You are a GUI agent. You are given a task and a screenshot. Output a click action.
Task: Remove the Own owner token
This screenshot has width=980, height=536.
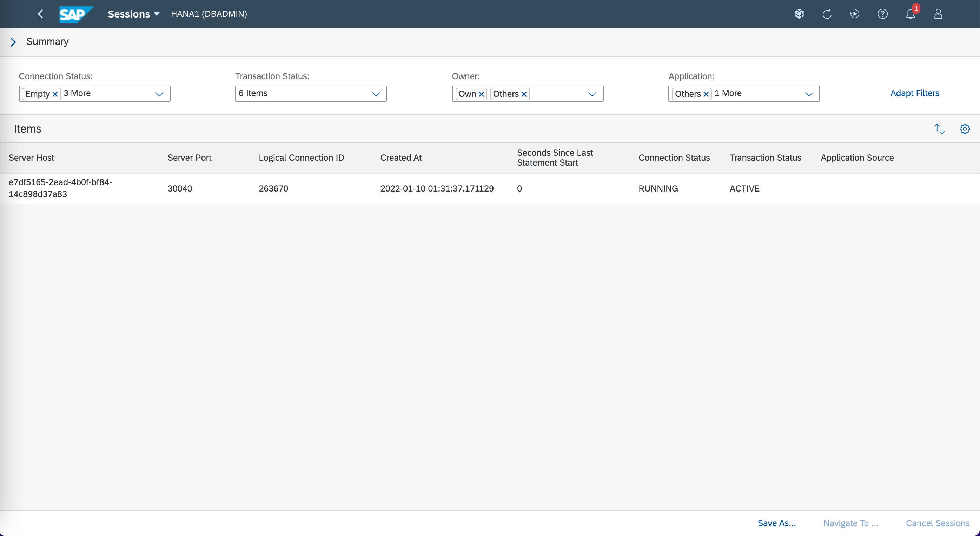[481, 94]
